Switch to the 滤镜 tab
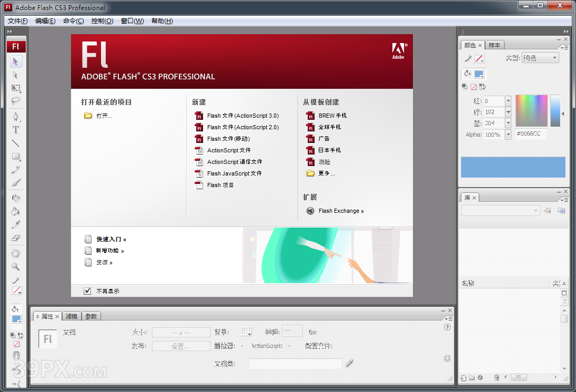The height and width of the screenshot is (392, 576). (x=71, y=316)
